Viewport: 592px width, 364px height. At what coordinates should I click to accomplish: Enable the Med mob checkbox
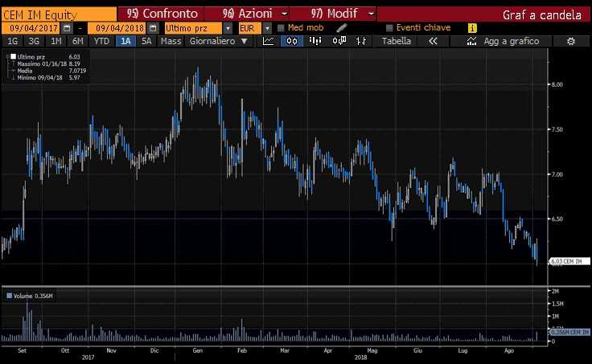coord(281,28)
